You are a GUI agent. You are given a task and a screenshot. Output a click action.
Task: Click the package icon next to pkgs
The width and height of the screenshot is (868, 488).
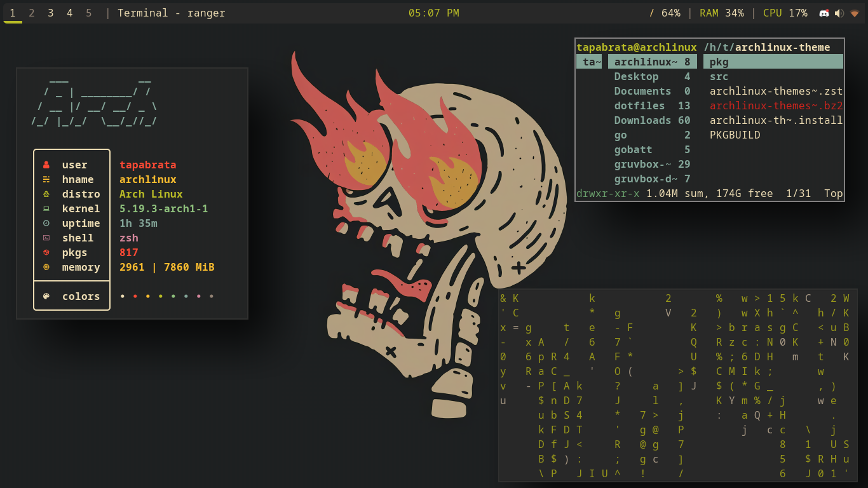pyautogui.click(x=46, y=252)
